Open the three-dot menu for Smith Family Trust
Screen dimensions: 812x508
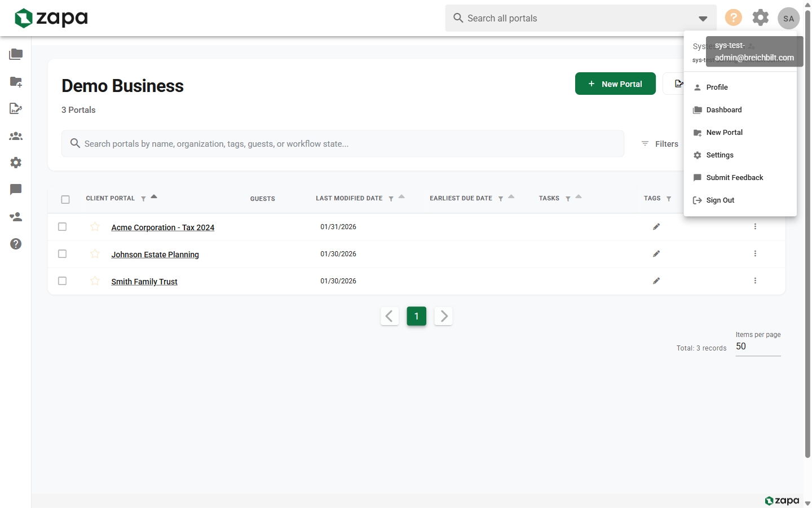click(755, 281)
